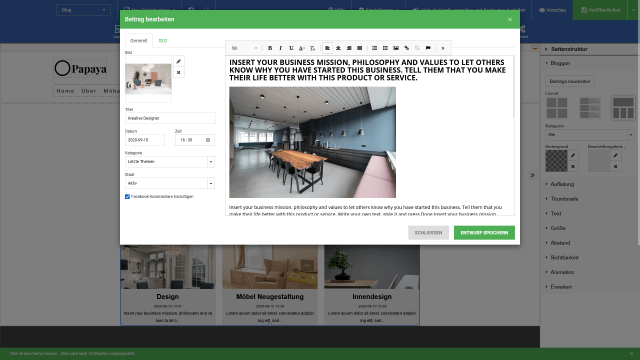Clear the Hintergrund with X icon
640x360 pixels.
(573, 167)
